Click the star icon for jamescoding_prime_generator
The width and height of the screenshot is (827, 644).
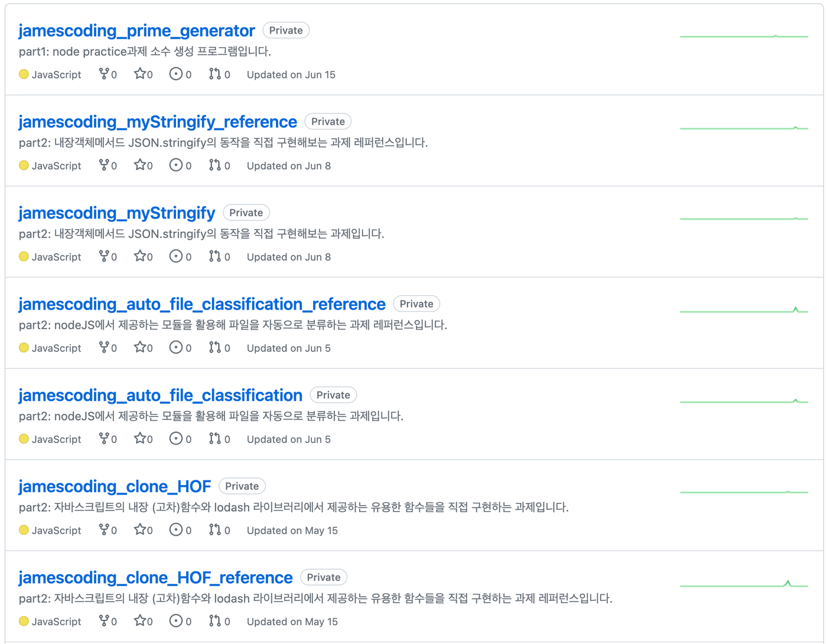pos(140,74)
